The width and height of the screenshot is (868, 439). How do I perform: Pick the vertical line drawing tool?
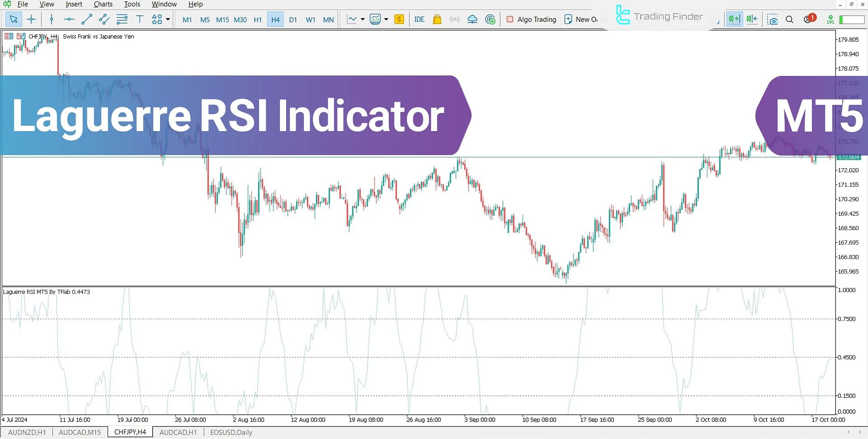52,19
